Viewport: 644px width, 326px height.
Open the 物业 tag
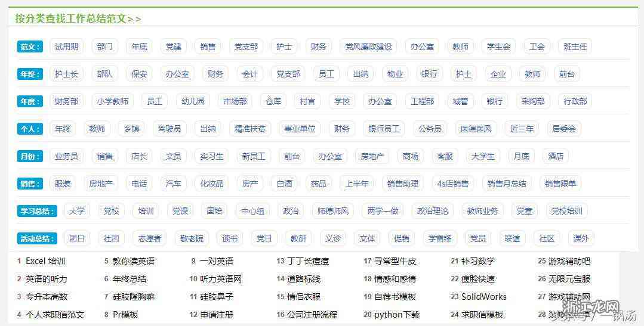[395, 74]
